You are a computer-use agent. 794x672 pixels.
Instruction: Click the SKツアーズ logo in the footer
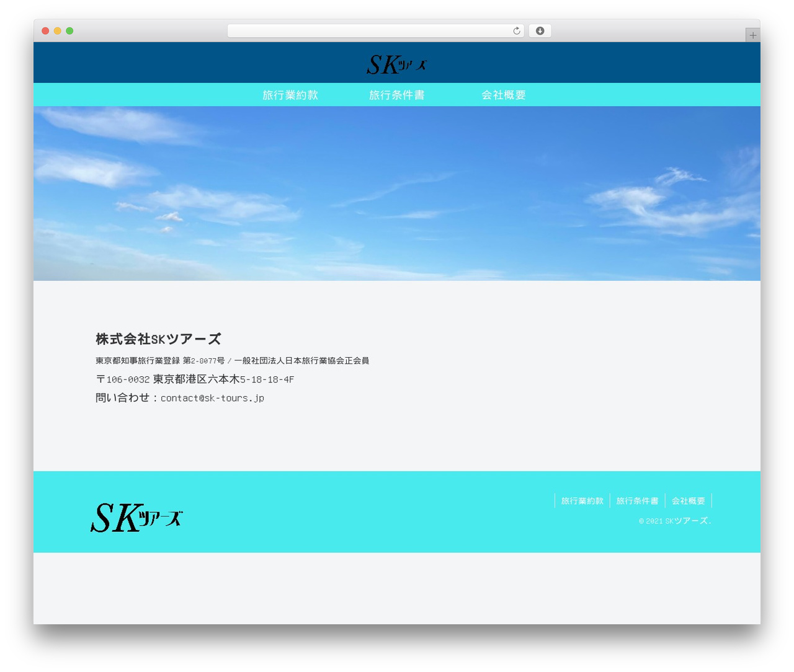point(136,518)
